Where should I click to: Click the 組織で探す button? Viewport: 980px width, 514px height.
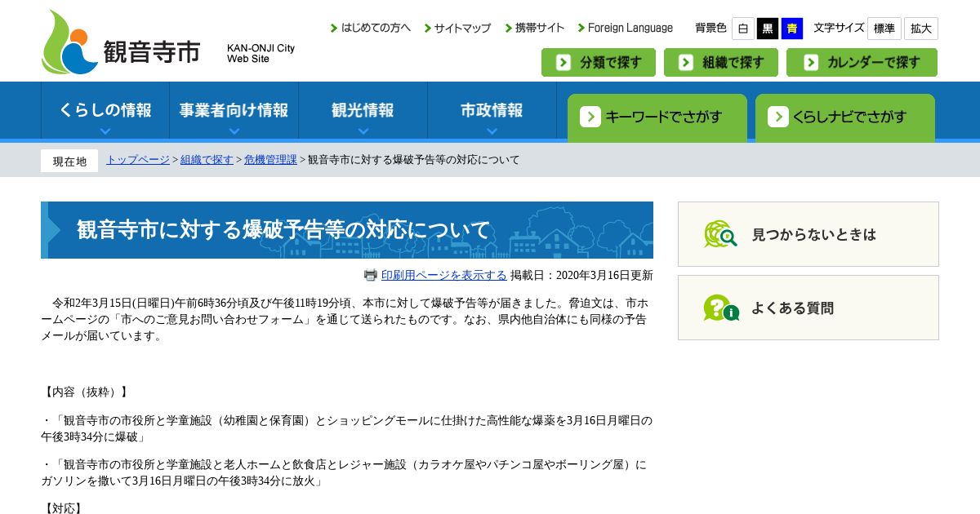(x=721, y=63)
